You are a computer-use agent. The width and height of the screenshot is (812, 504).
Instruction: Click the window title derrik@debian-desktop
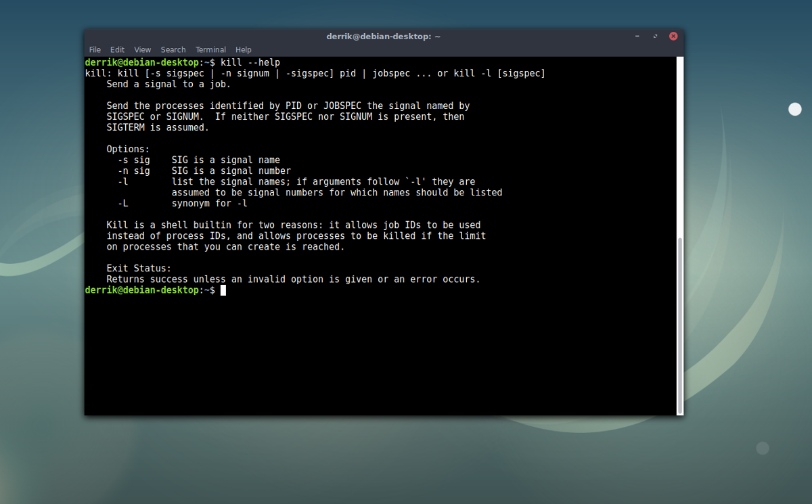click(383, 37)
